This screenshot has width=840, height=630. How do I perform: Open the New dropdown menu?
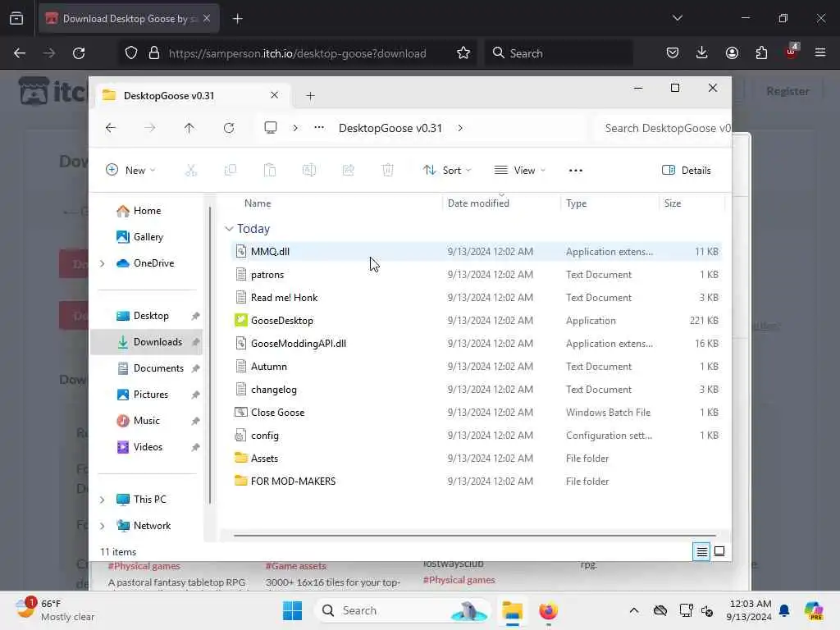pyautogui.click(x=130, y=171)
